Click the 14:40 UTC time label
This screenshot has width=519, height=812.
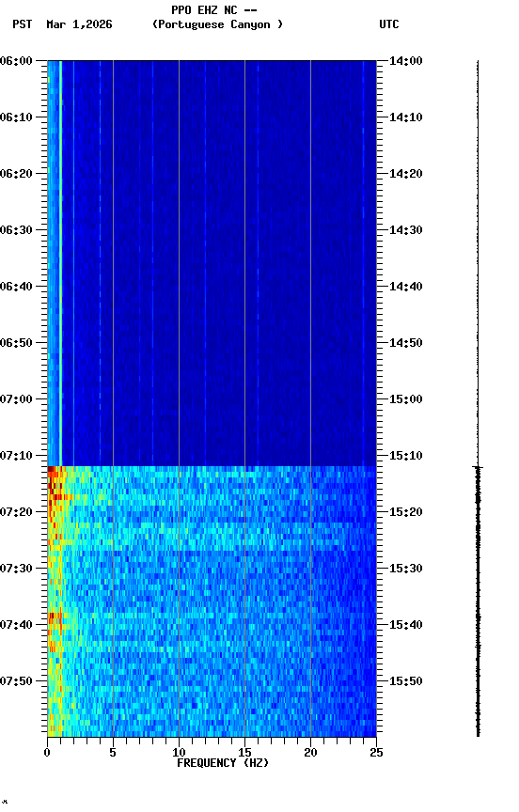406,287
